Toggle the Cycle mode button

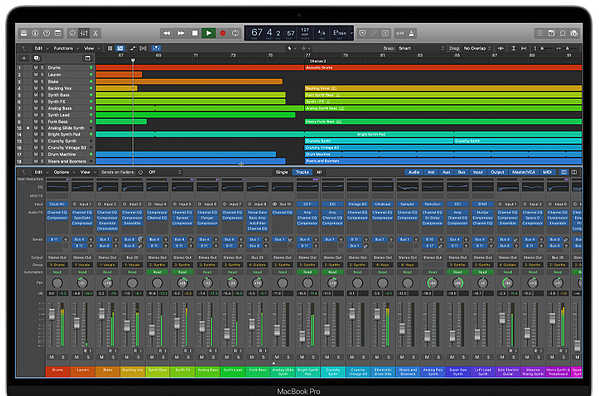(235, 33)
